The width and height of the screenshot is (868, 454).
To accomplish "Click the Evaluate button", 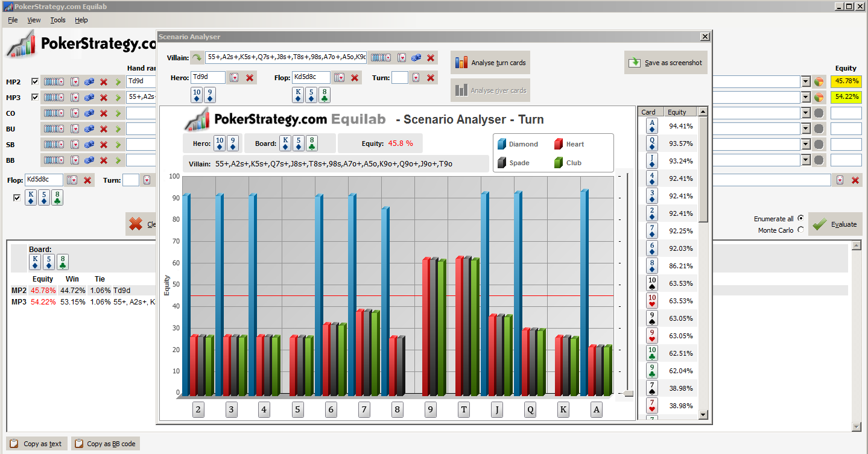I will 835,224.
